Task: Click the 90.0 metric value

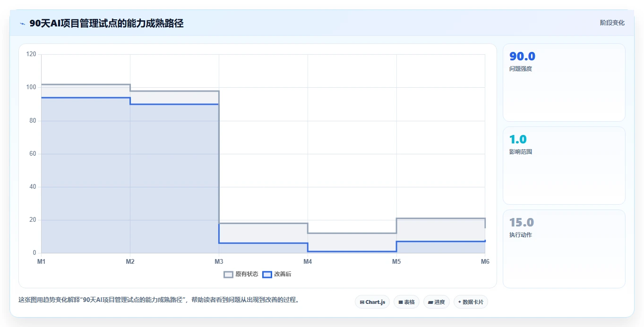Action: point(522,57)
